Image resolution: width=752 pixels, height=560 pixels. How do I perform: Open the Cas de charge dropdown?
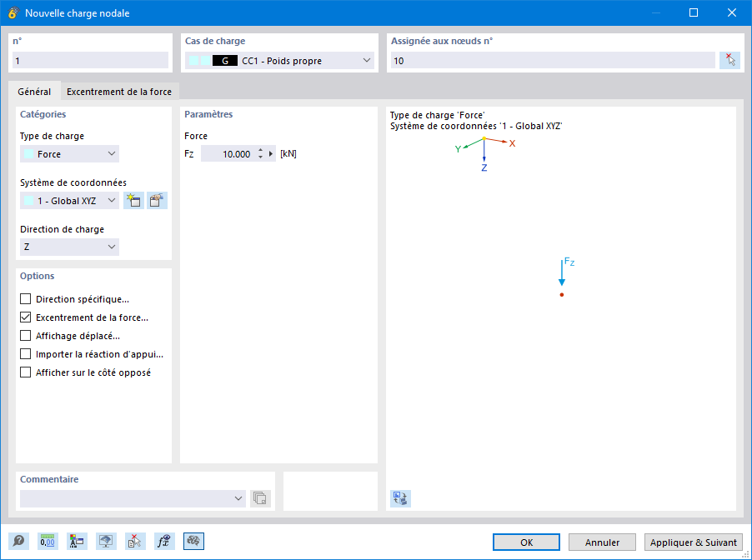pos(279,60)
